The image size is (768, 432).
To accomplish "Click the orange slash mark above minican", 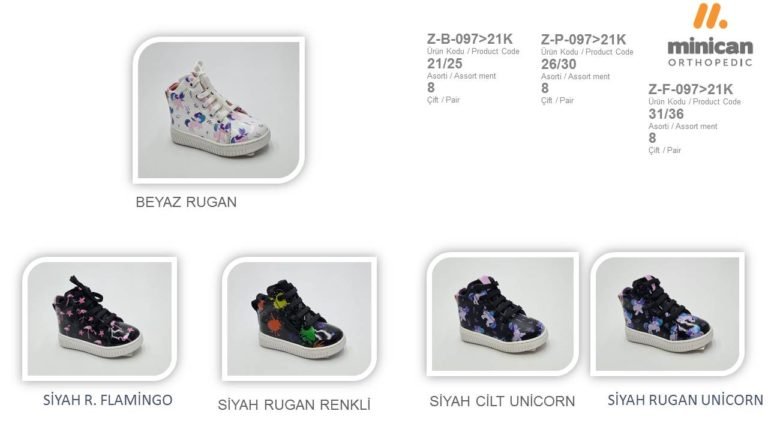I will coord(710,16).
